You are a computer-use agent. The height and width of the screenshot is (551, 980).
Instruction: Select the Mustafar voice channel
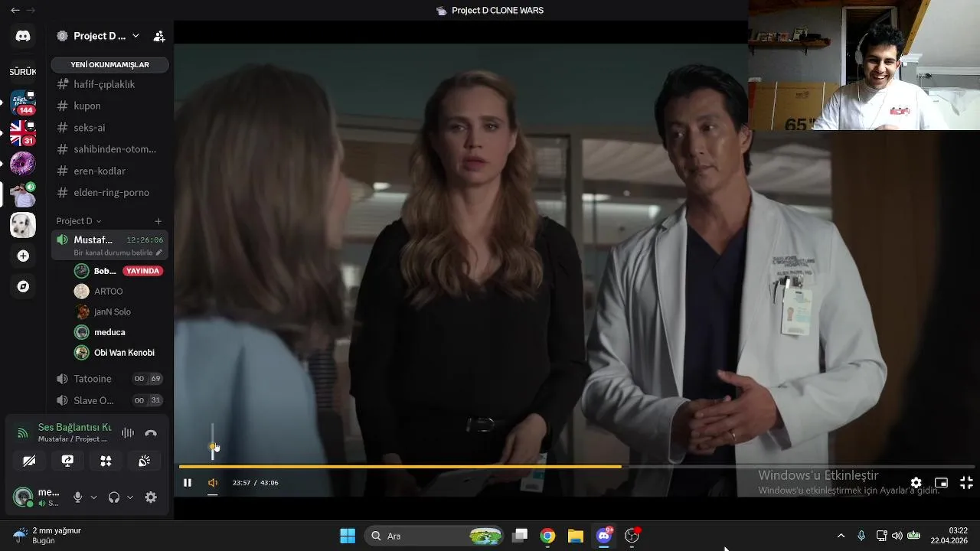(110, 245)
